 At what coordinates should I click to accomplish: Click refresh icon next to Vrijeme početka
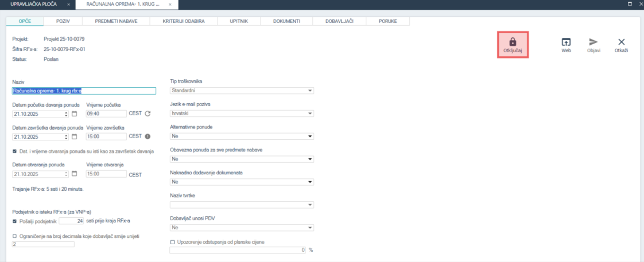(148, 114)
